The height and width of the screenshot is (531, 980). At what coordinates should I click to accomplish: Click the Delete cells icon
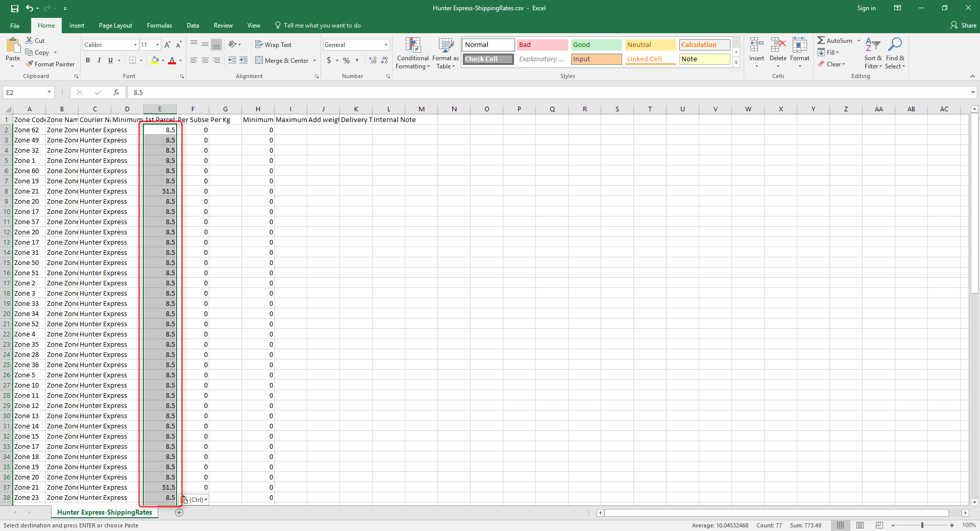778,45
